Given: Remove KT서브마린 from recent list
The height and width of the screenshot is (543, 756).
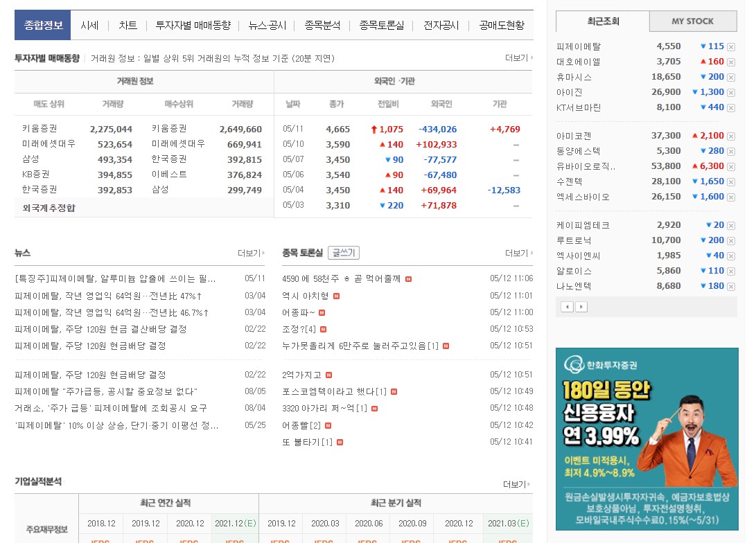Looking at the screenshot, I should tap(731, 108).
